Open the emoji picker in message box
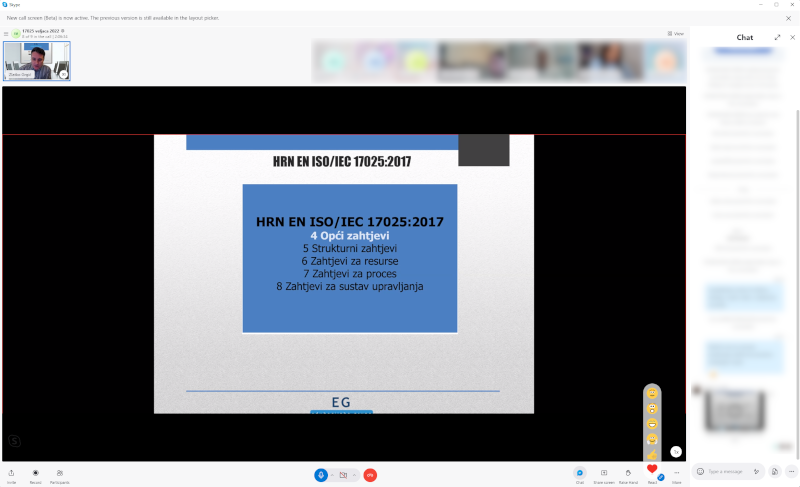Image resolution: width=800 pixels, height=487 pixels. click(x=701, y=471)
